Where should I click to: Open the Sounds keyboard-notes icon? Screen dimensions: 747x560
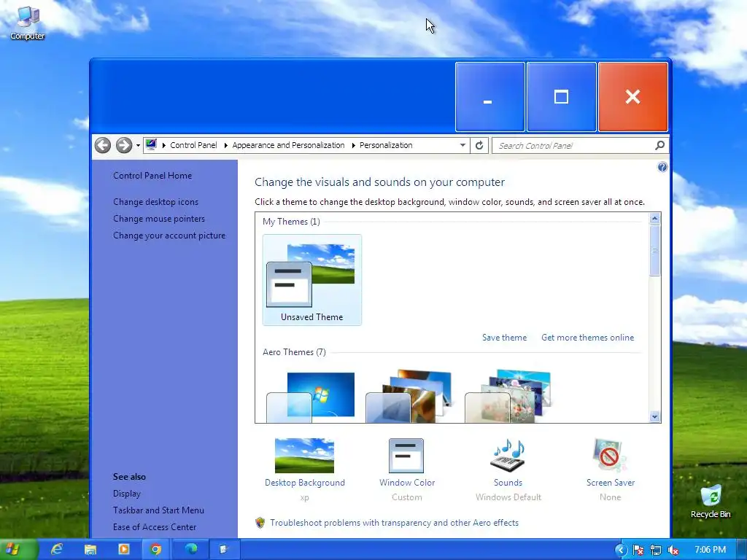(508, 456)
